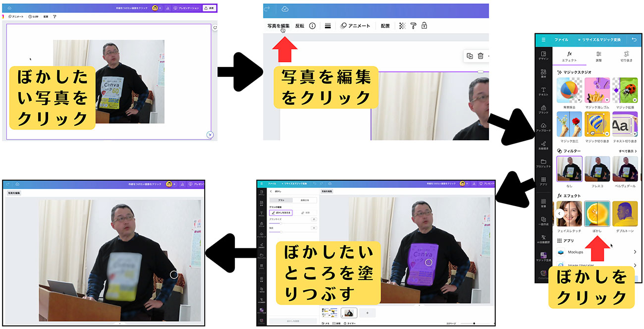
Task: Click 写真を編集 in the zoomed toolbar
Action: [x=278, y=26]
